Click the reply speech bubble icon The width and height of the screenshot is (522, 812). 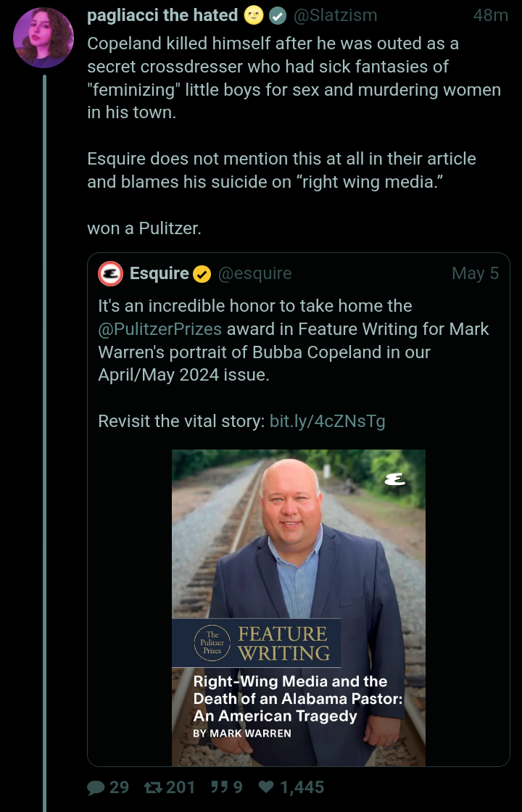click(x=96, y=787)
